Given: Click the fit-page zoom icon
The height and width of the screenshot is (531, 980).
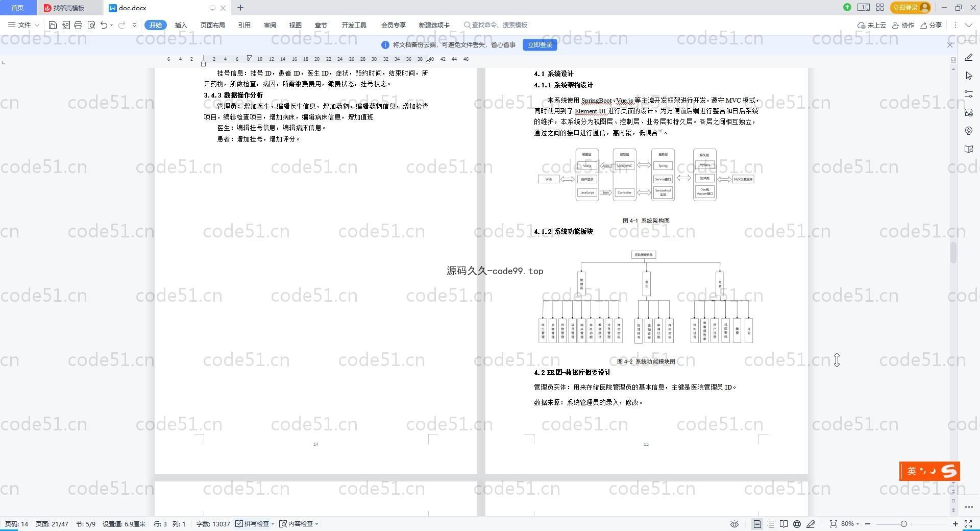Looking at the screenshot, I should pos(834,524).
